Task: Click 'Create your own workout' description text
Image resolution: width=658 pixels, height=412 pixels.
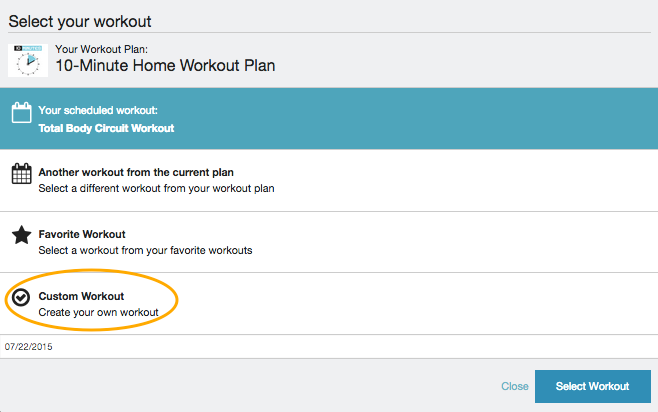Action: (98, 313)
